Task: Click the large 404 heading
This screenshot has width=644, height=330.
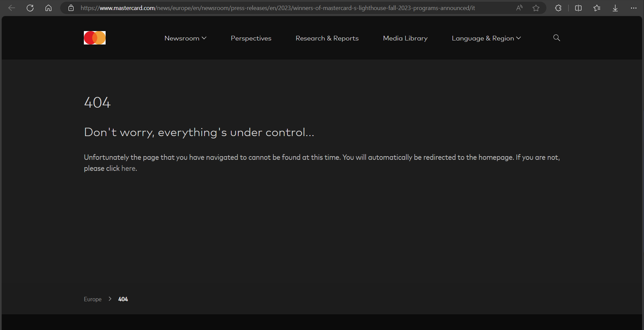Action: click(x=97, y=102)
